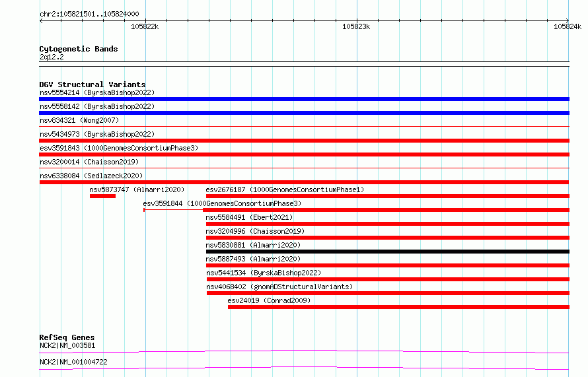588x377 pixels.
Task: Click the 105822k ruler label
Action: 145,26
